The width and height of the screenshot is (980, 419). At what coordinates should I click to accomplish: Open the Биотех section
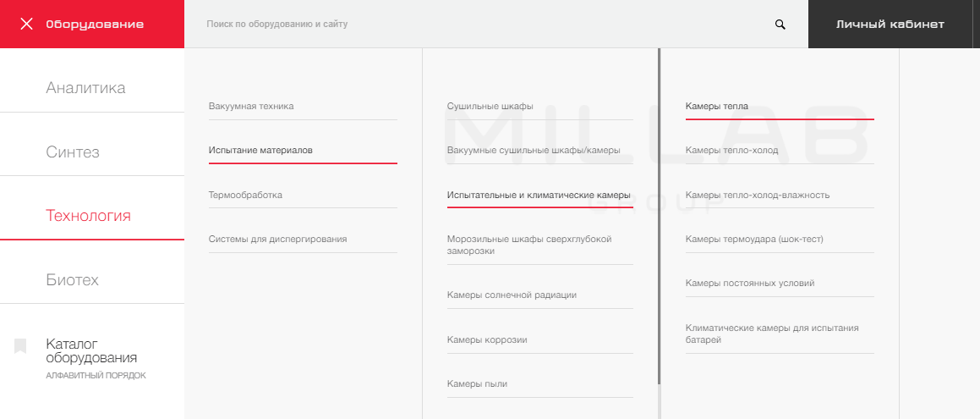72,280
